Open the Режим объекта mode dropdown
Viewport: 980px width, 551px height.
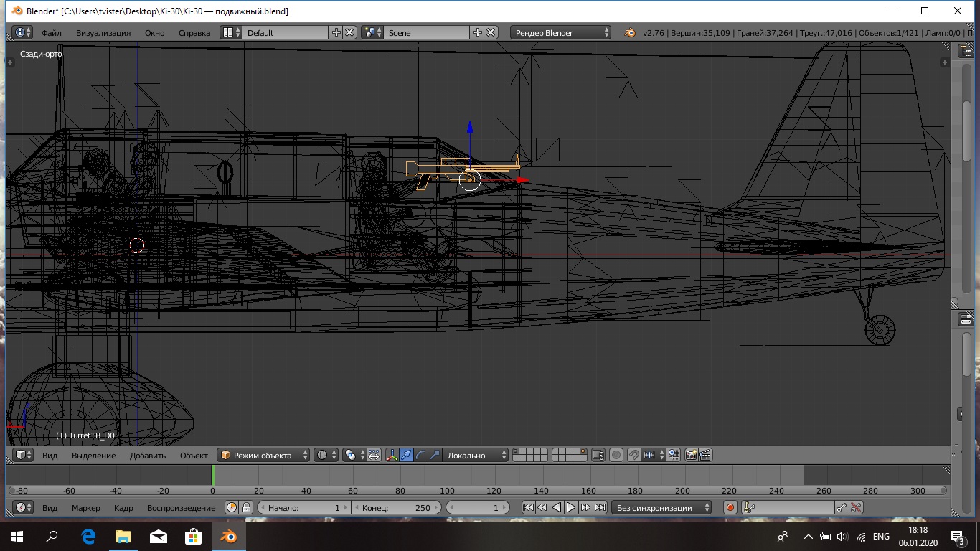[x=264, y=455]
